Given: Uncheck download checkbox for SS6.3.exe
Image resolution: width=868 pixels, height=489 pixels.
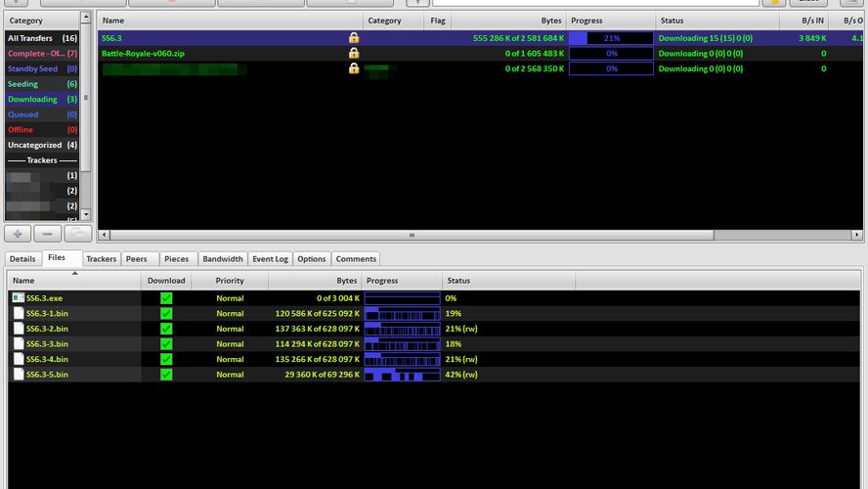Looking at the screenshot, I should pos(166,297).
